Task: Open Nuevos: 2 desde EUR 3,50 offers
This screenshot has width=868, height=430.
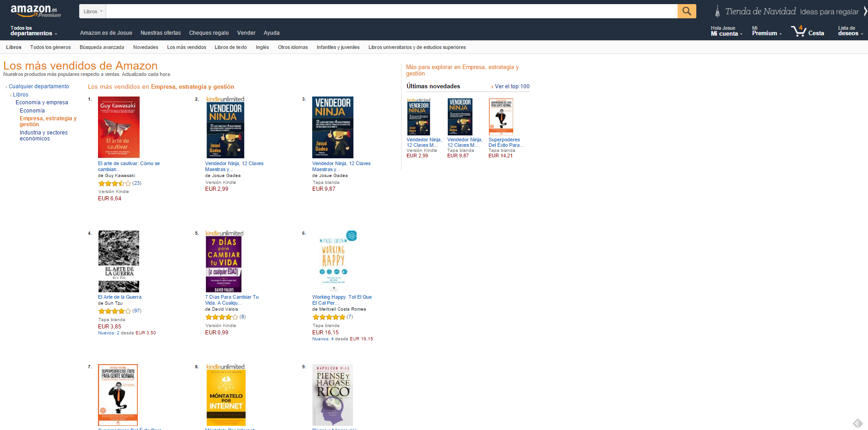Action: pos(127,333)
